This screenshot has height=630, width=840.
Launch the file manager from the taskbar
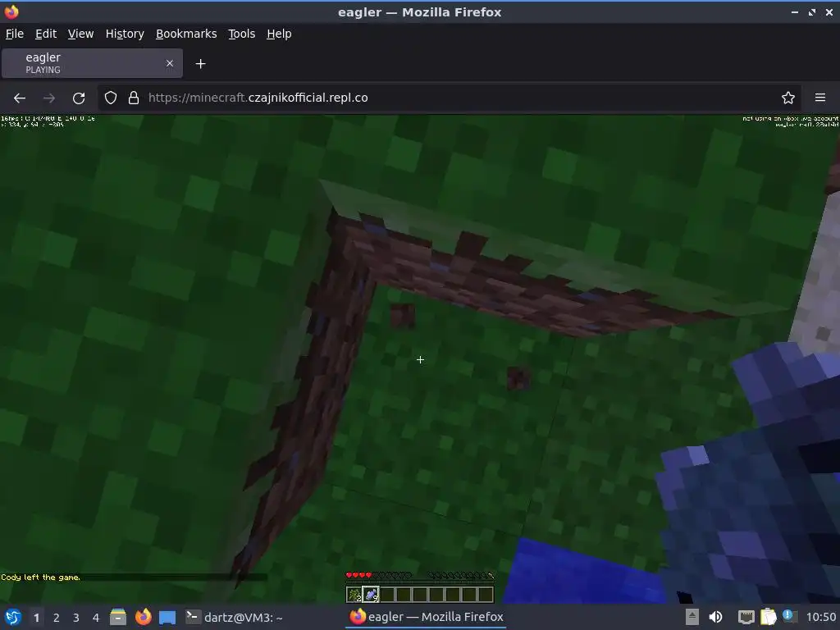click(118, 617)
